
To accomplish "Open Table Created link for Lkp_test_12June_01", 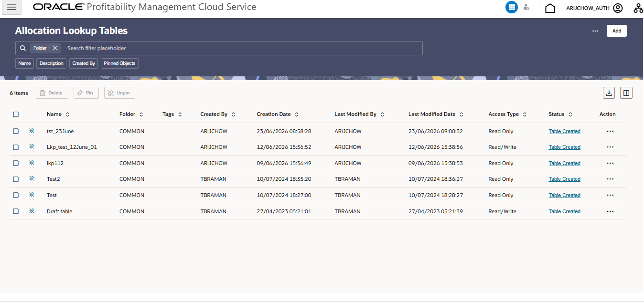I will [564, 147].
